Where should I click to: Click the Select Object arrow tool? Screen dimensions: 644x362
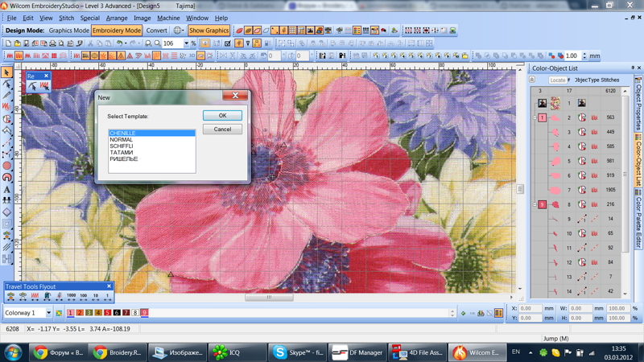click(x=7, y=72)
